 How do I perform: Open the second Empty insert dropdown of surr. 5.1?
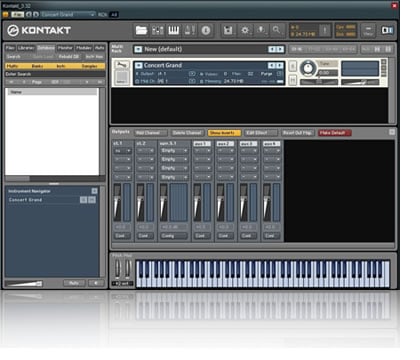174,159
